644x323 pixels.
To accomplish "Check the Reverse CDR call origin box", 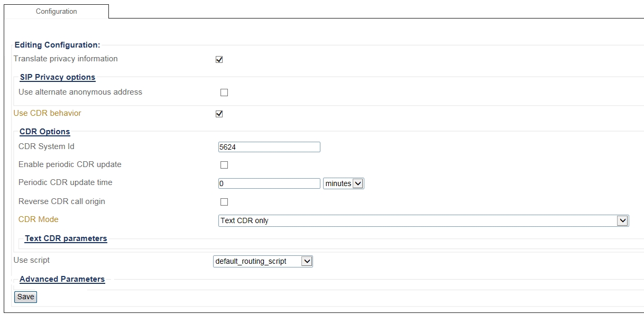I will pyautogui.click(x=224, y=202).
